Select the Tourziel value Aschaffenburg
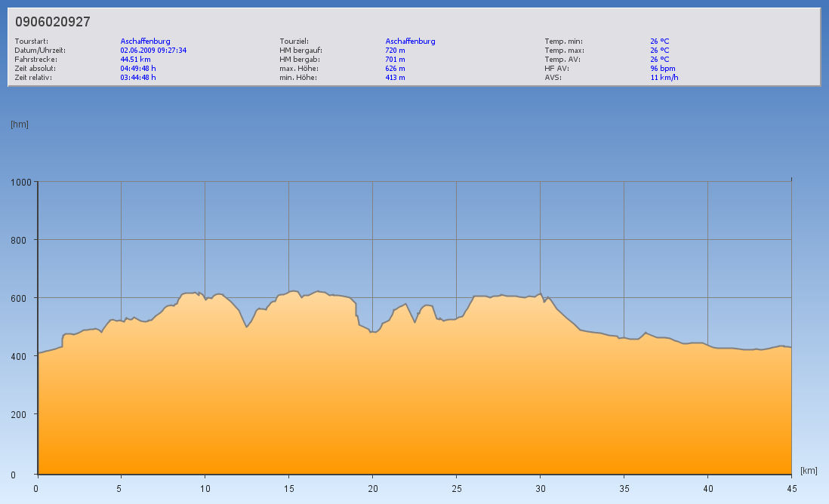Screen dimensions: 829x504 (410, 41)
